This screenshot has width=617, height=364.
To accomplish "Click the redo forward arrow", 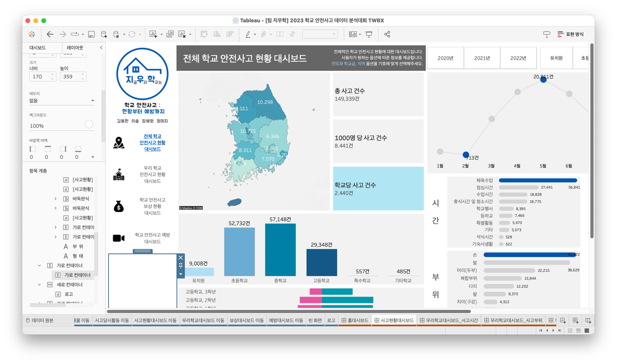I will click(63, 34).
